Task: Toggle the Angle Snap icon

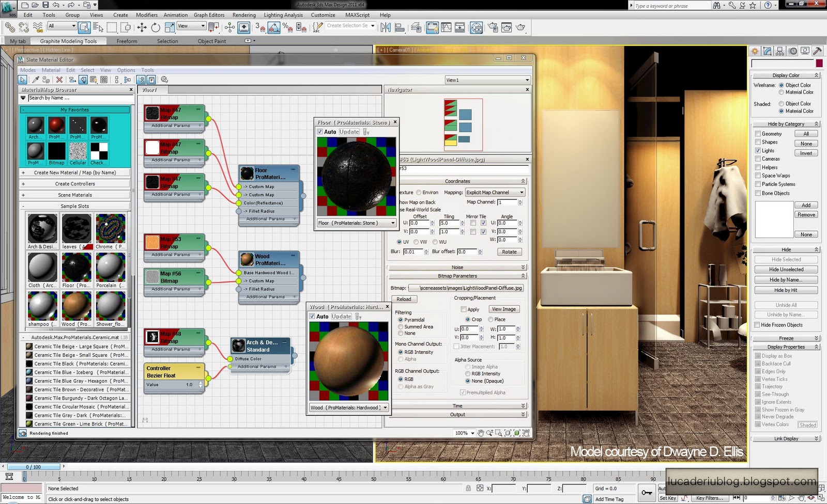Action: 274,27
